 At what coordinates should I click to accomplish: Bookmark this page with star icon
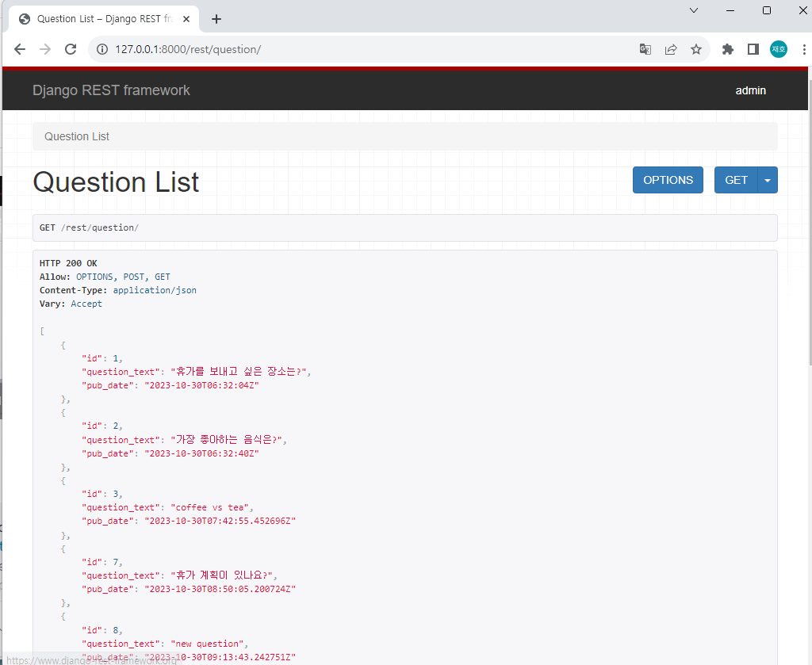pyautogui.click(x=696, y=49)
